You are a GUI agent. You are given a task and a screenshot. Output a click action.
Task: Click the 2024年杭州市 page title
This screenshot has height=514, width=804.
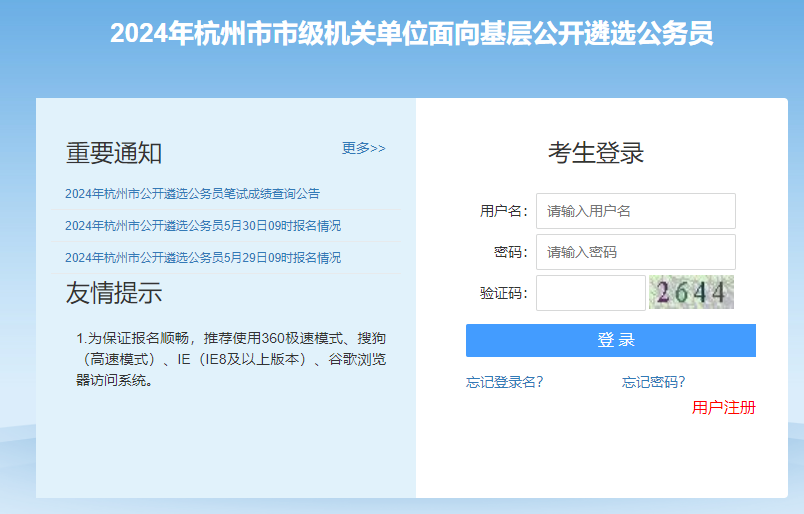coord(411,34)
